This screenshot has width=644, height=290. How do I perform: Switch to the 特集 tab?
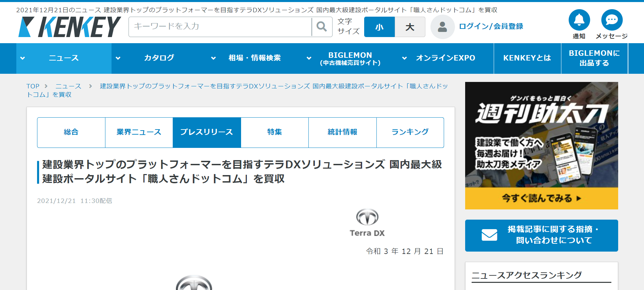pyautogui.click(x=274, y=132)
